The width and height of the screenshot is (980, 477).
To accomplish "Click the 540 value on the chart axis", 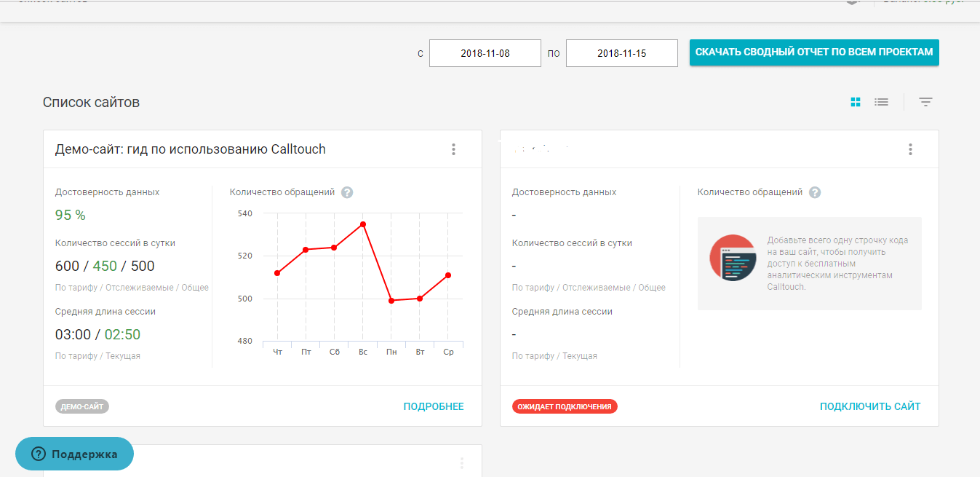I will 244,213.
